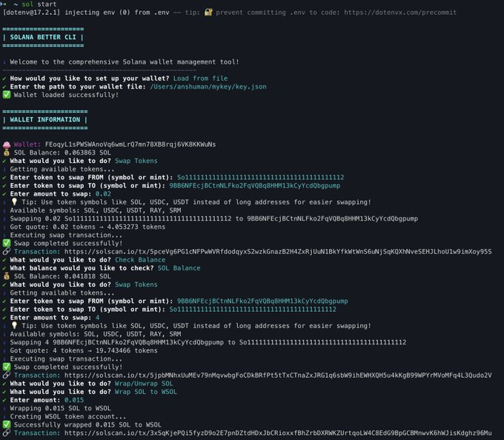Click the first TO mint 9BB6NFEcj...pump address
Viewport: 504px width, 440px height.
tap(254, 186)
